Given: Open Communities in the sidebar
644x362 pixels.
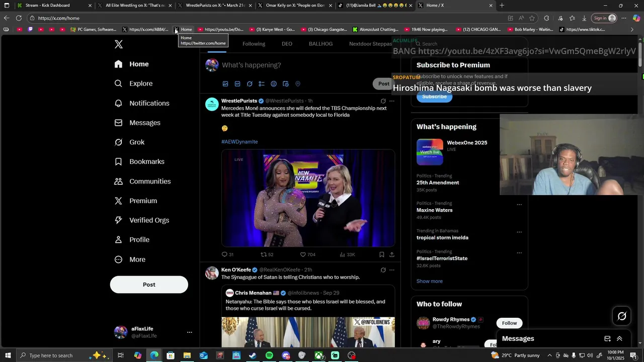Looking at the screenshot, I should tap(142, 181).
